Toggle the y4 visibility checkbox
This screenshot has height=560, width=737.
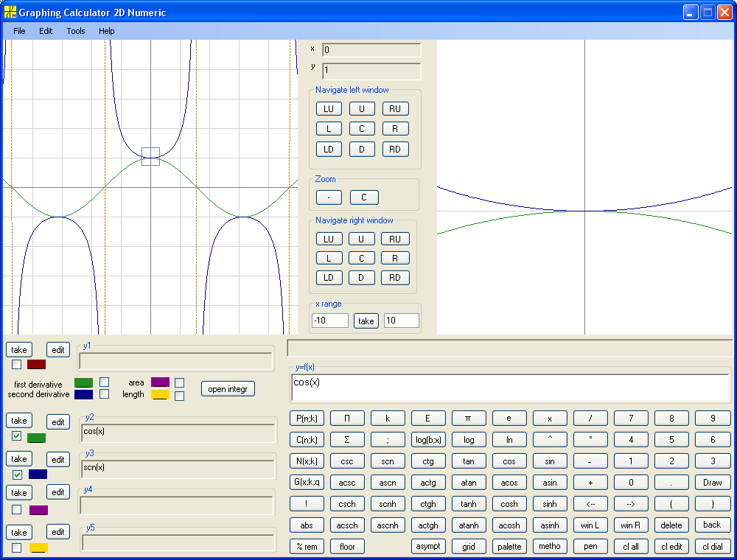16,509
